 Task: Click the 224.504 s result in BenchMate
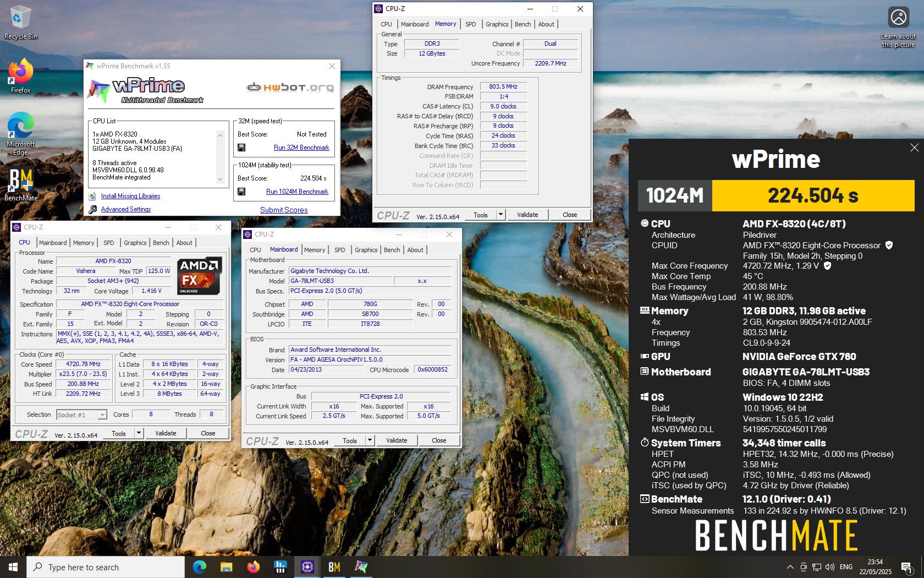[813, 195]
